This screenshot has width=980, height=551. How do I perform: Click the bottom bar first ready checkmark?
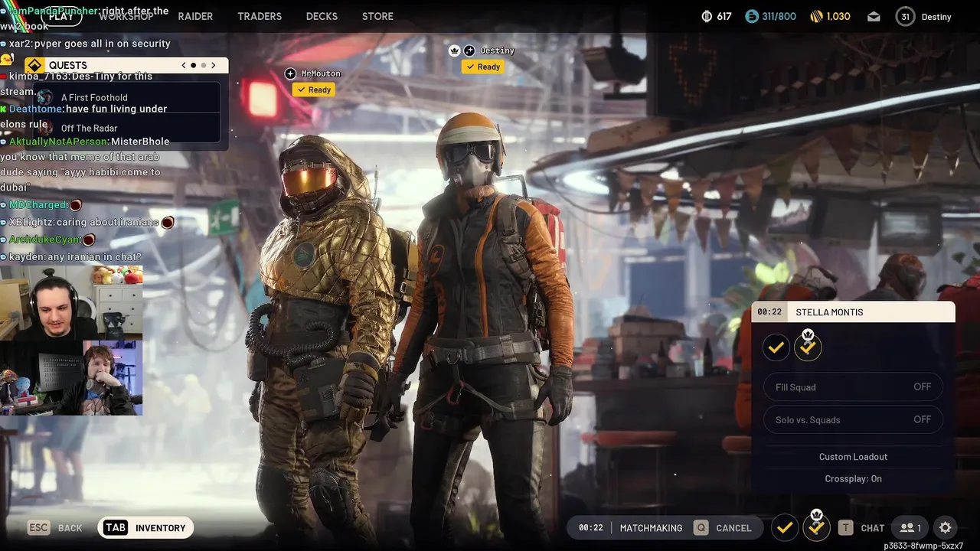click(784, 527)
